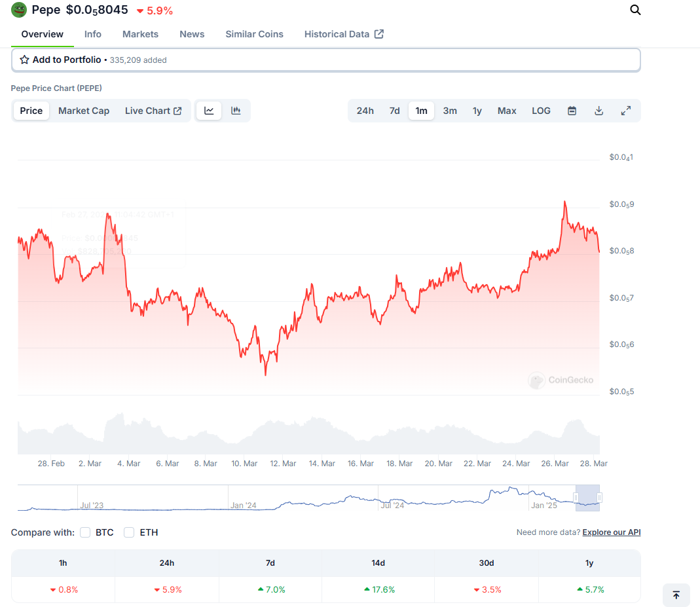Click the Compare with: label

tap(43, 532)
